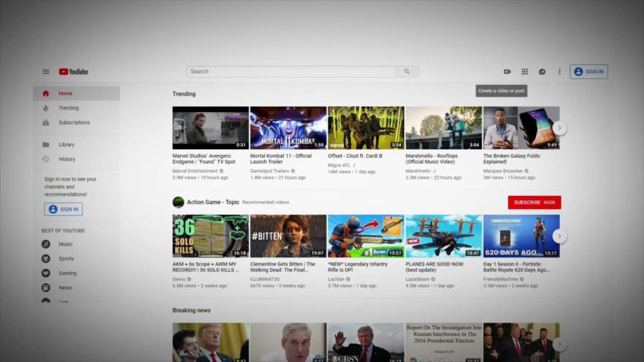Click the sidebar SIGN IN button

click(63, 209)
